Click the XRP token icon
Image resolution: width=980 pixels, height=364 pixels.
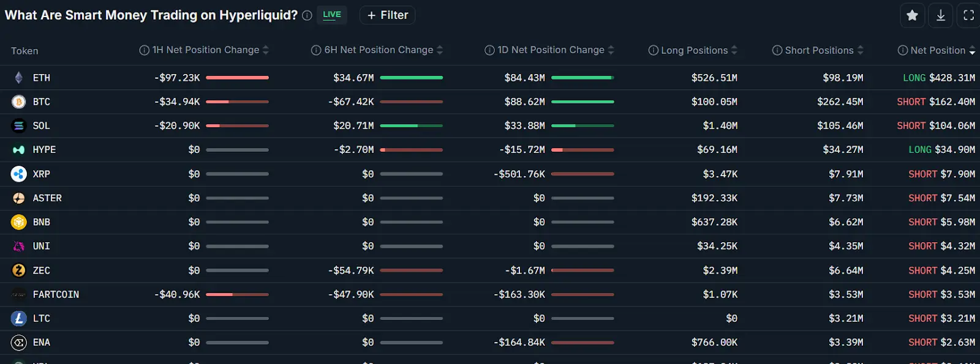pos(19,174)
